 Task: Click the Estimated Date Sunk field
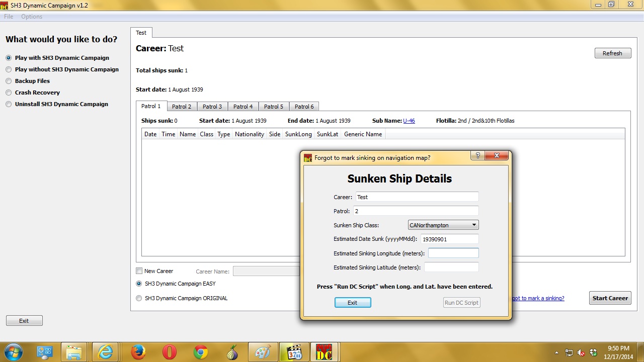pos(449,239)
